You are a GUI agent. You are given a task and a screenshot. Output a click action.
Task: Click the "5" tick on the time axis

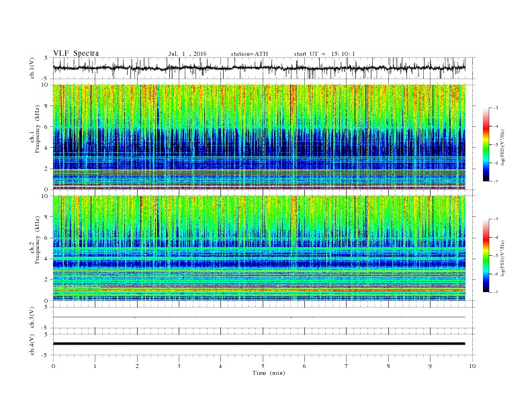point(263,366)
